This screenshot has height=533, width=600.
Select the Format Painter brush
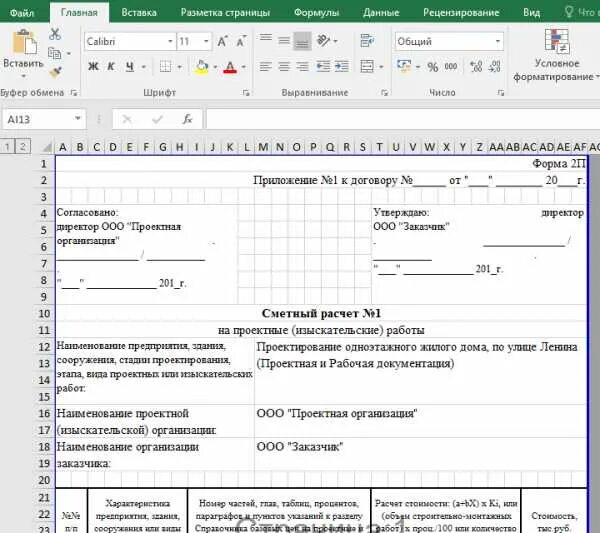click(x=55, y=72)
